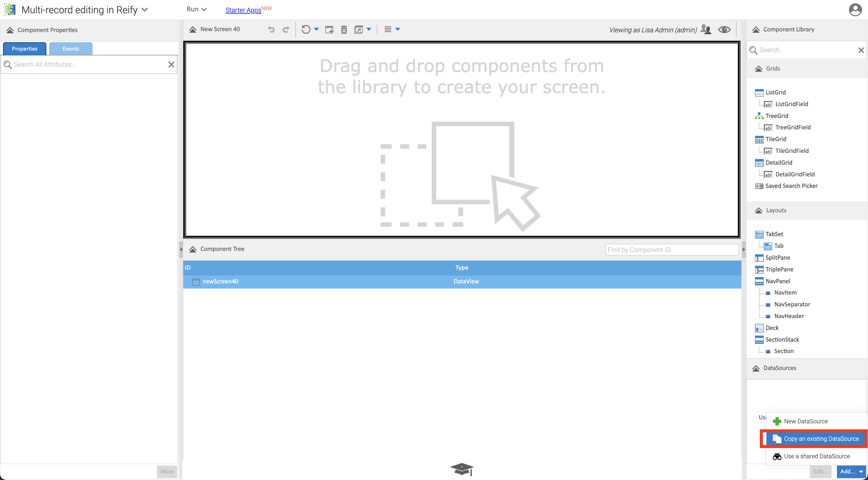The image size is (868, 480).
Task: Toggle the checkbox next to newScreen40
Action: (x=196, y=281)
